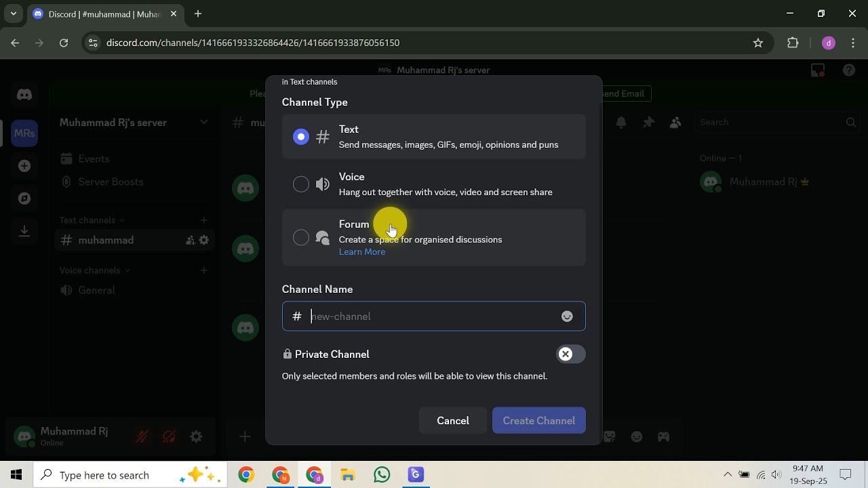Image resolution: width=868 pixels, height=488 pixels.
Task: Open volume control in system tray
Action: [776, 475]
